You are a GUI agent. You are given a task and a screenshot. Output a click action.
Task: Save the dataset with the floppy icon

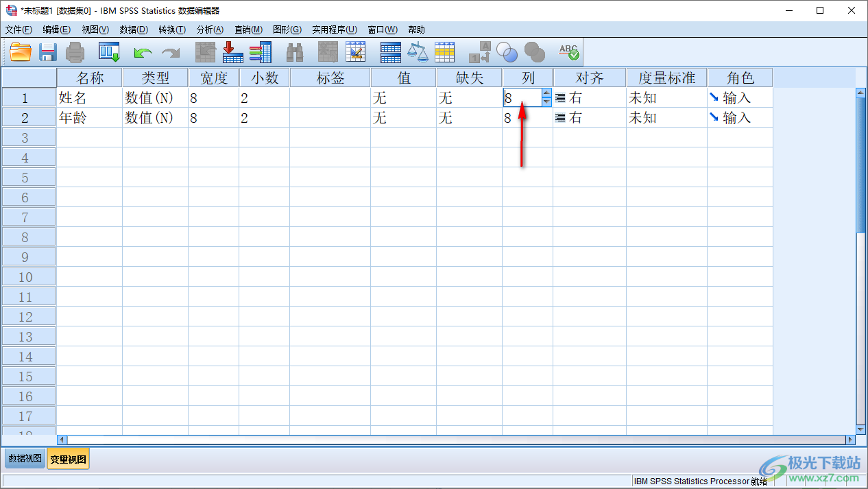47,52
